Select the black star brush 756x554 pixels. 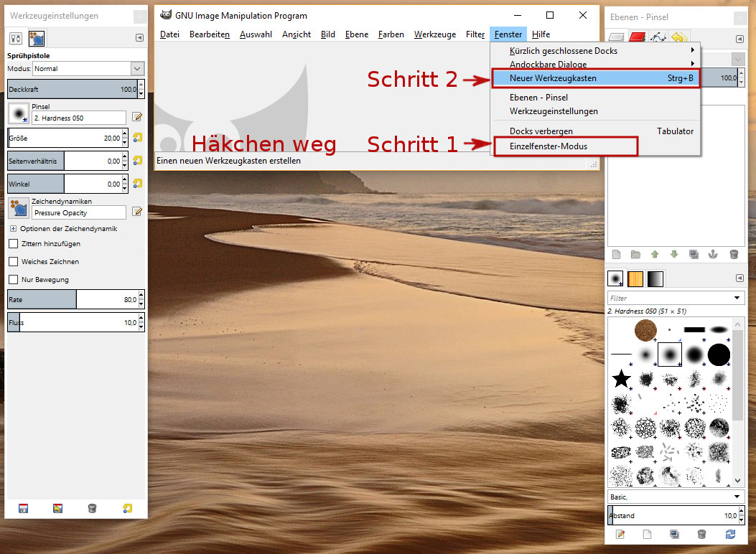tap(620, 378)
